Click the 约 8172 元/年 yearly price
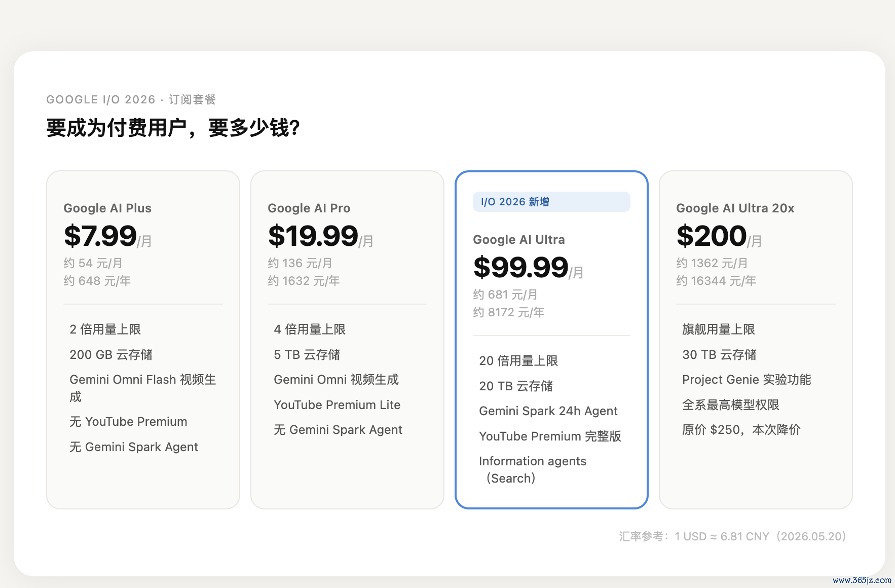Viewport: 895px width, 588px height. 508,312
